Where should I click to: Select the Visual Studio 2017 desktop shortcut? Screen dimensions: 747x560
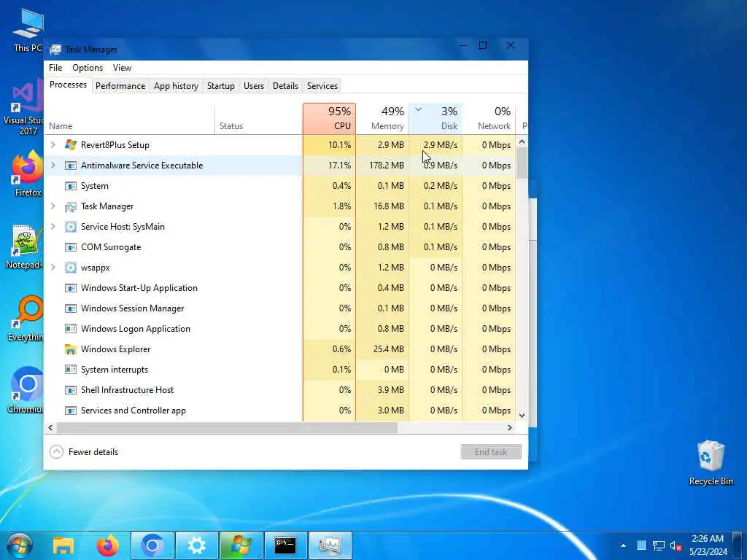tap(24, 108)
